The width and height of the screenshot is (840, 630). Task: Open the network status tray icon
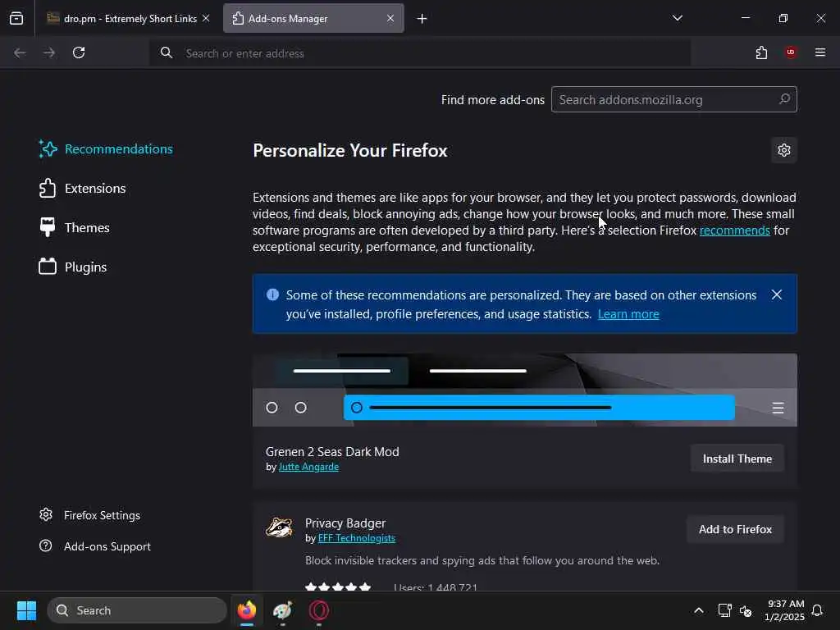[x=725, y=610]
